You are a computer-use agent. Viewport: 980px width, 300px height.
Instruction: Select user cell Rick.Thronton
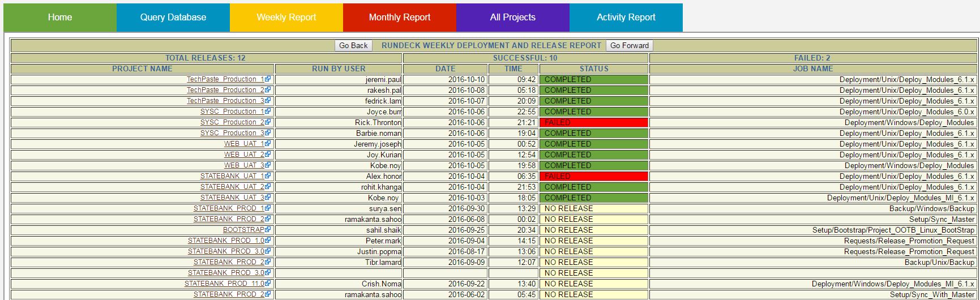pos(339,122)
